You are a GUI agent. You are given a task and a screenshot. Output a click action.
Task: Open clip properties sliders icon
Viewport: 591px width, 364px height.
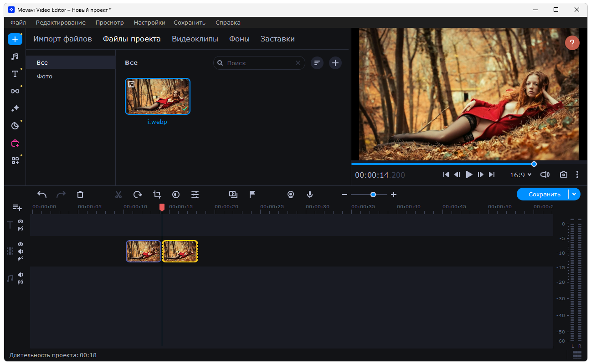click(195, 195)
